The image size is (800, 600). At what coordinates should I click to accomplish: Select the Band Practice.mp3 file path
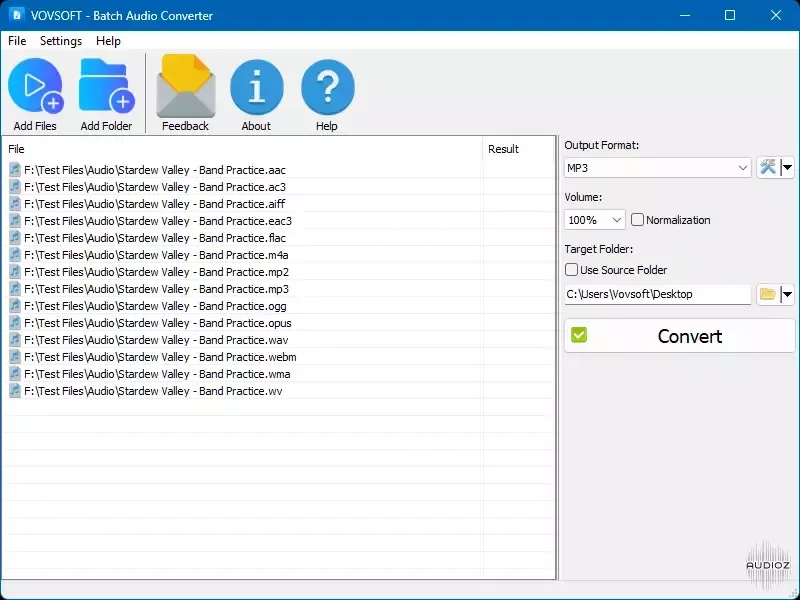pyautogui.click(x=156, y=289)
